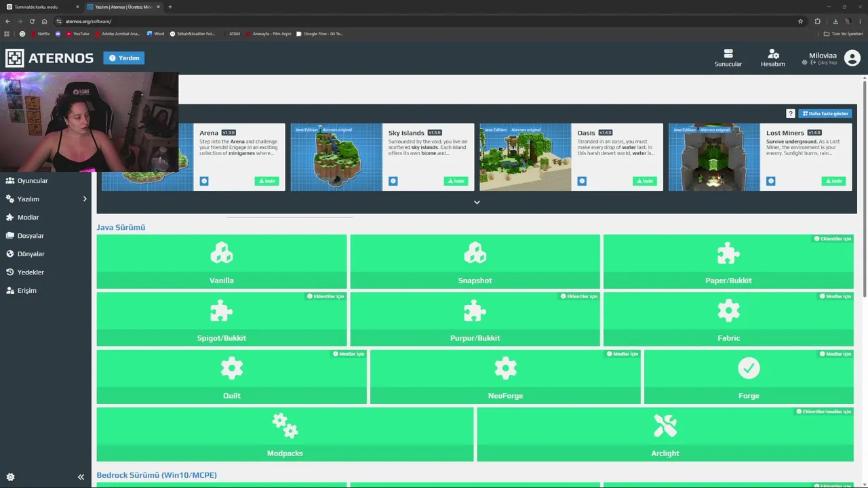Open the Yardım help button
Screen dimensions: 868x488
pos(124,58)
